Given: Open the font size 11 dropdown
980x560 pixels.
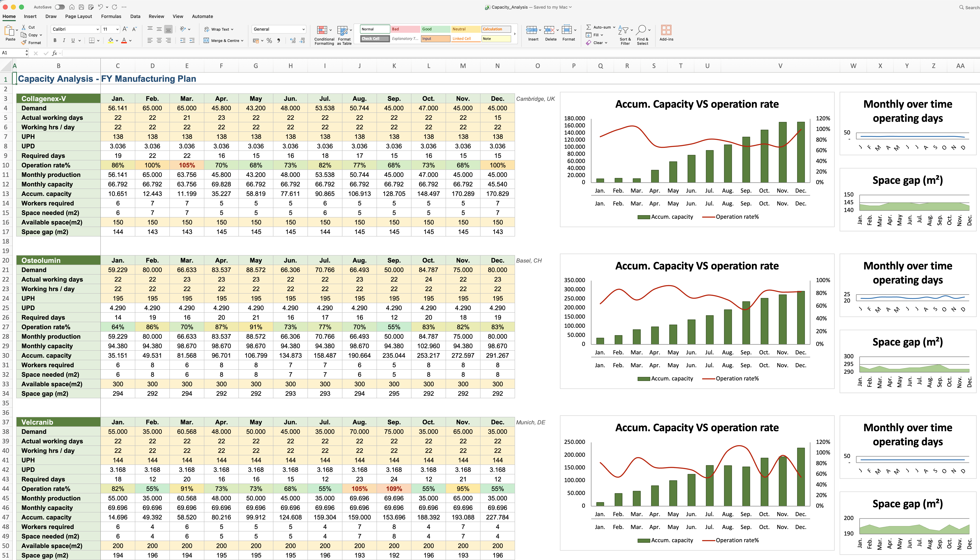Looking at the screenshot, I should [x=111, y=29].
